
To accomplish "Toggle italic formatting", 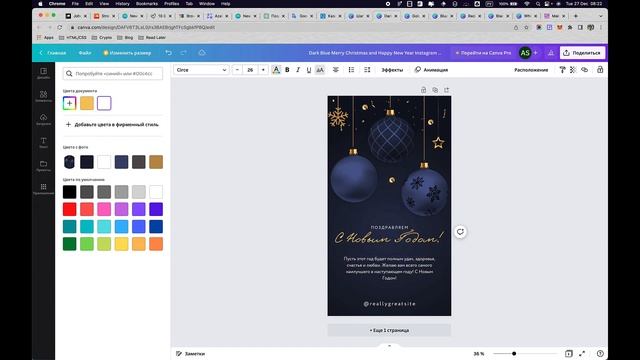I will click(x=298, y=70).
